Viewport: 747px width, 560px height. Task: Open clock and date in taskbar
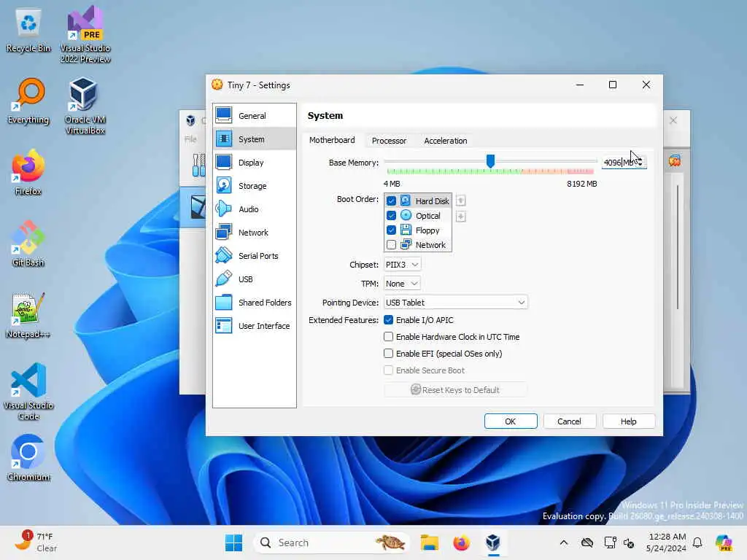[x=667, y=542]
